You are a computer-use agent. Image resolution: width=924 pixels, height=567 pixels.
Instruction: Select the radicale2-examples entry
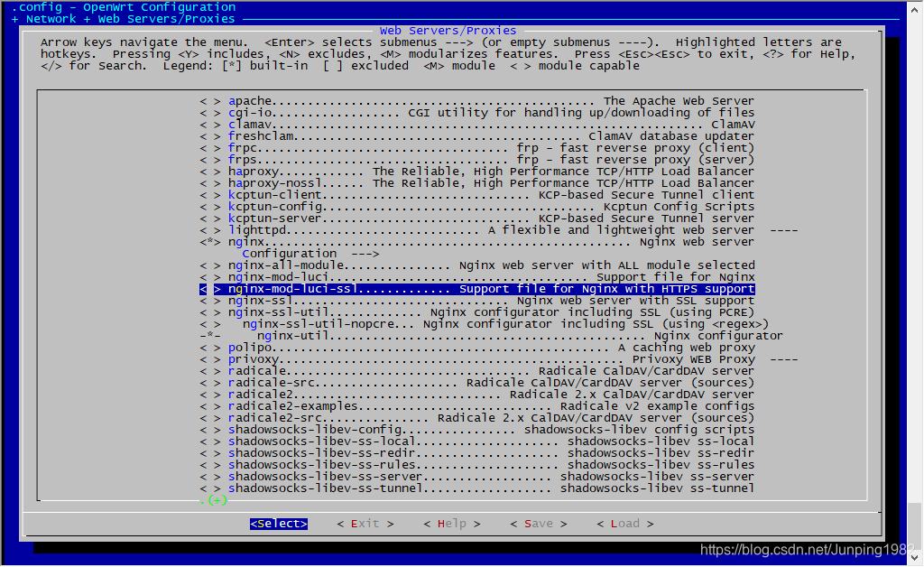(x=476, y=406)
